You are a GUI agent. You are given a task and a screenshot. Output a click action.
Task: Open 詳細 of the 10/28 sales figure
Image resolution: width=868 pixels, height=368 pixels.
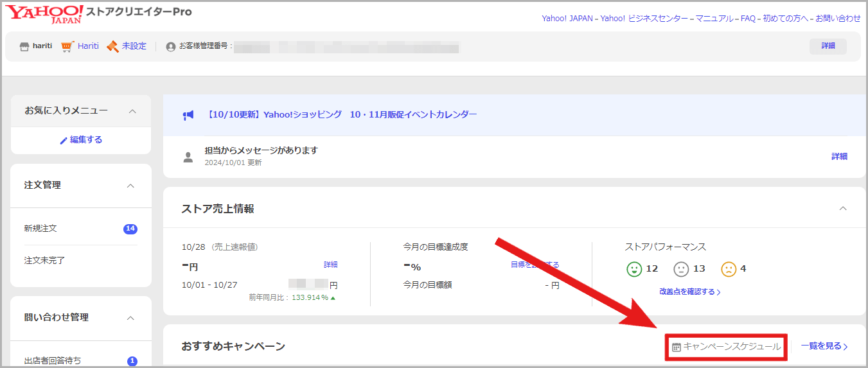click(330, 265)
